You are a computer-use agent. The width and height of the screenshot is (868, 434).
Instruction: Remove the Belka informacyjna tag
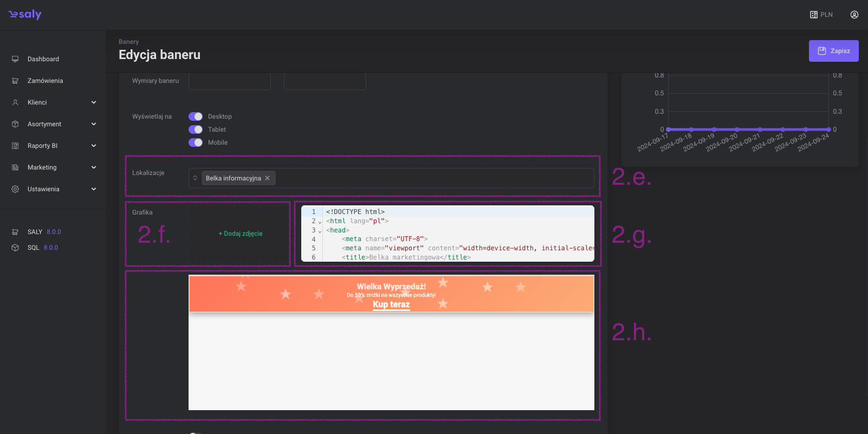(x=268, y=178)
